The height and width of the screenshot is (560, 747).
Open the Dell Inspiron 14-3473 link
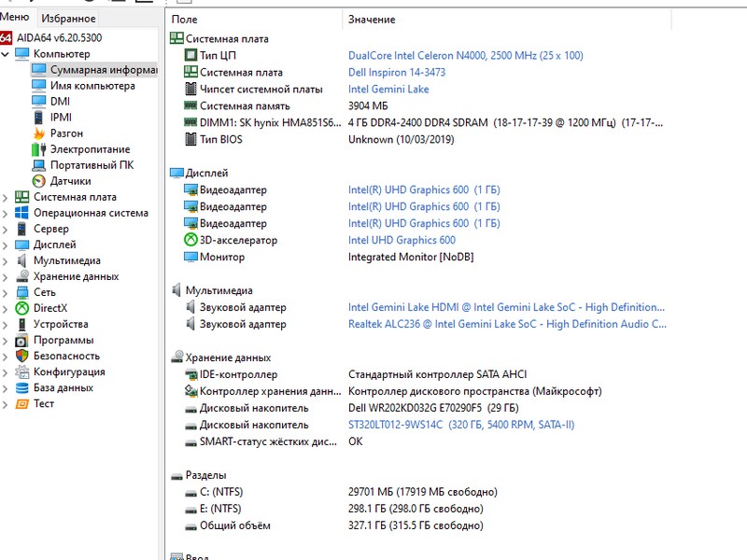click(396, 73)
